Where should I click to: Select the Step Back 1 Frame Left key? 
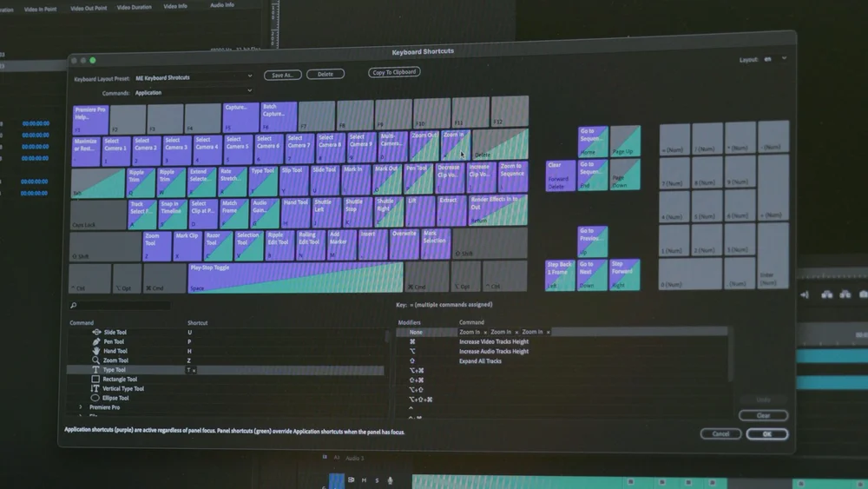point(560,274)
